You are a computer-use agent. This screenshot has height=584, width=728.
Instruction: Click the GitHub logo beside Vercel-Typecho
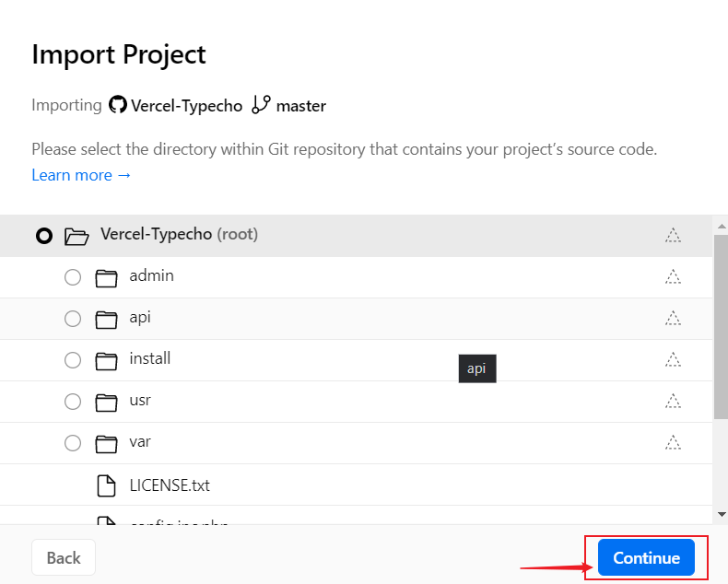(117, 105)
